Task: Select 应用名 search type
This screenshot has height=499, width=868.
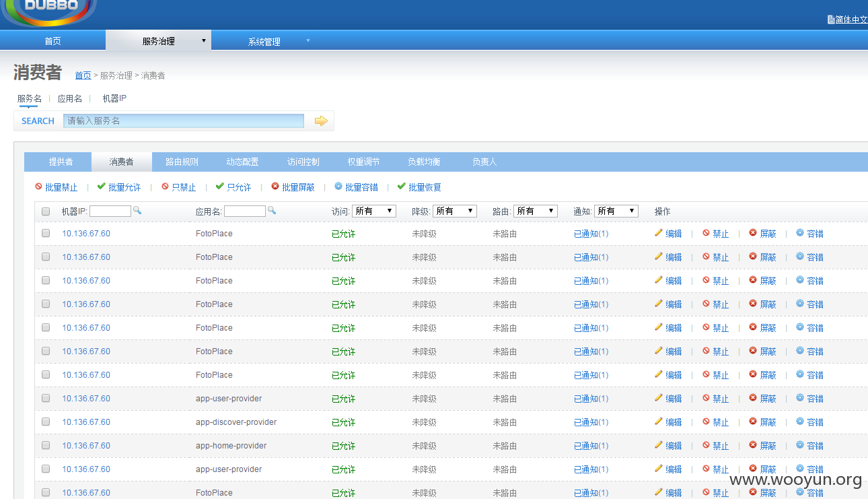Action: (70, 99)
